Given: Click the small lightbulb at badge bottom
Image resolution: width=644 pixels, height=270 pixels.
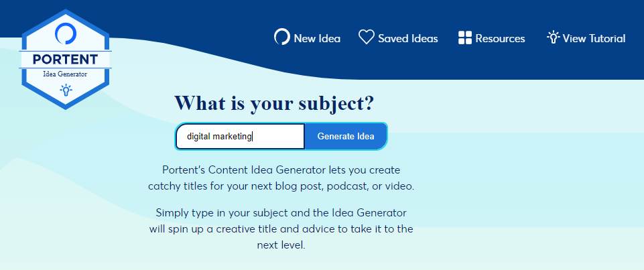Looking at the screenshot, I should click(x=66, y=90).
